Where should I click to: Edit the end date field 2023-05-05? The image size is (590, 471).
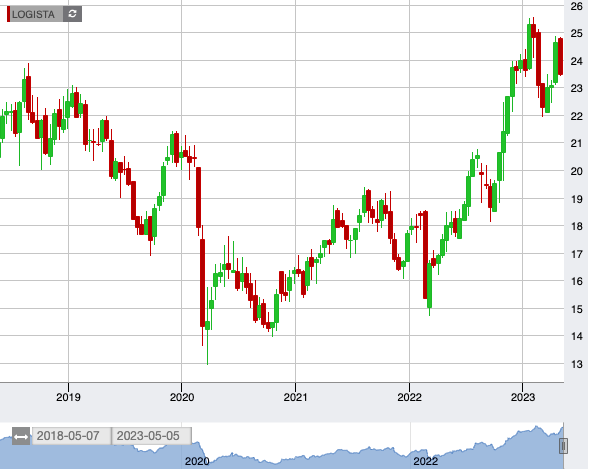tap(152, 436)
